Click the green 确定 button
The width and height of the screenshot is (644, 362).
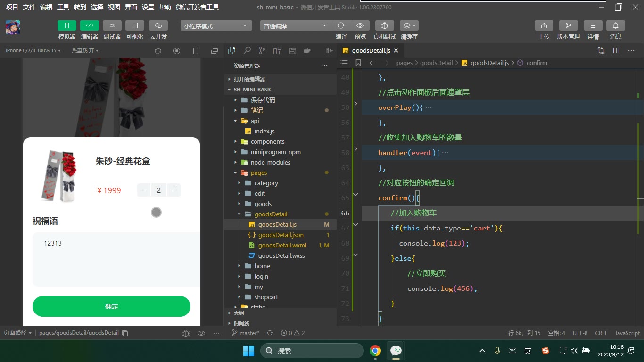111,306
